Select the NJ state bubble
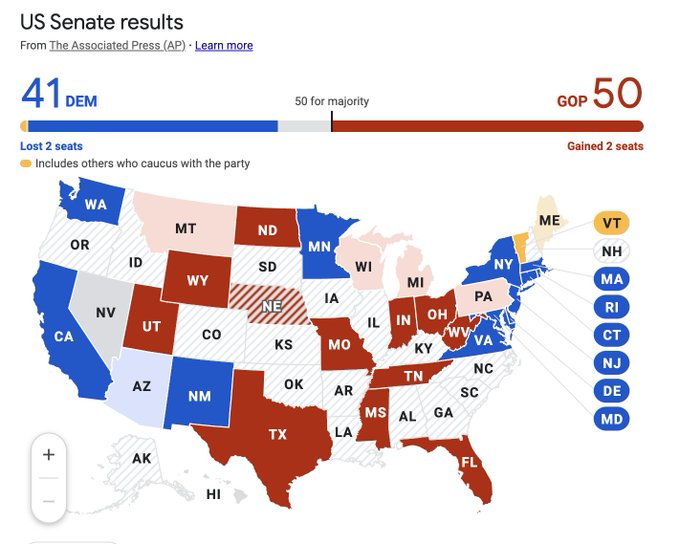This screenshot has height=544, width=680. click(x=612, y=363)
